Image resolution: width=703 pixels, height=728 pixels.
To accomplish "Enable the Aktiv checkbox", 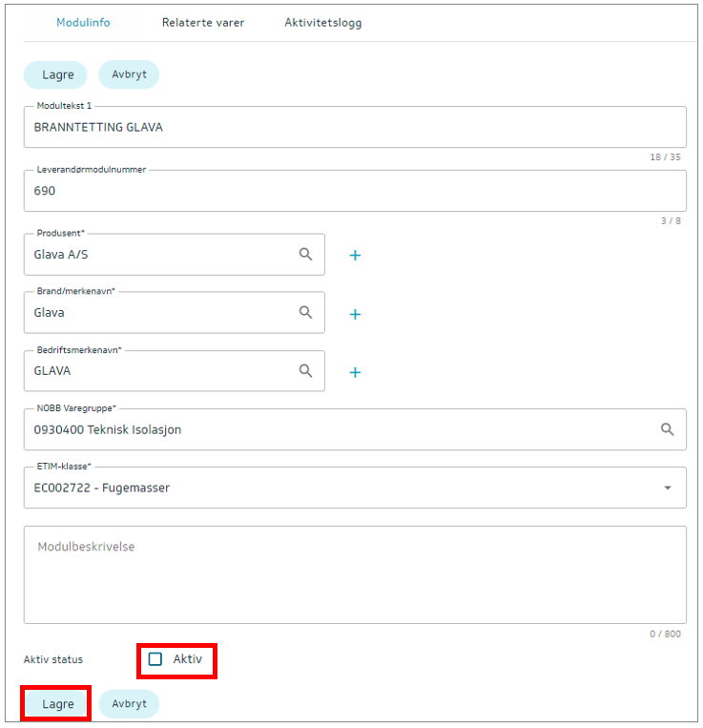I will 155,659.
